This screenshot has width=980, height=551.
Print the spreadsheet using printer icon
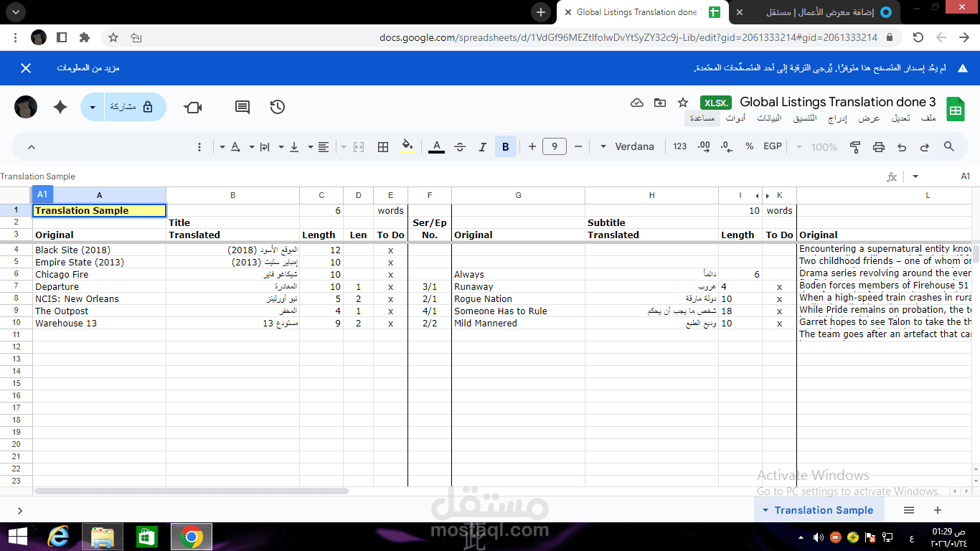pos(879,146)
